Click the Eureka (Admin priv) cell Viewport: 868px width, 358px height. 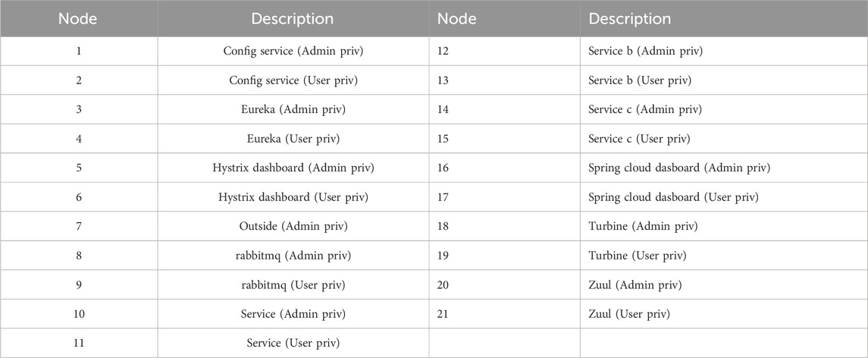293,109
